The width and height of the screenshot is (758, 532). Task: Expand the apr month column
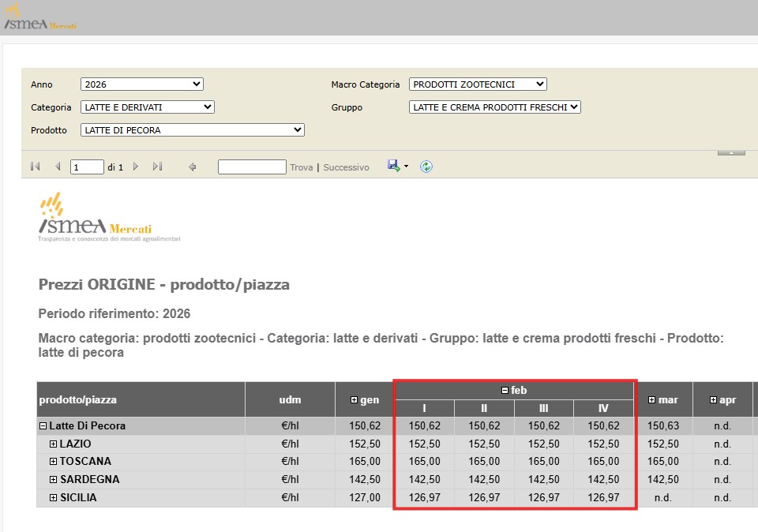[713, 399]
